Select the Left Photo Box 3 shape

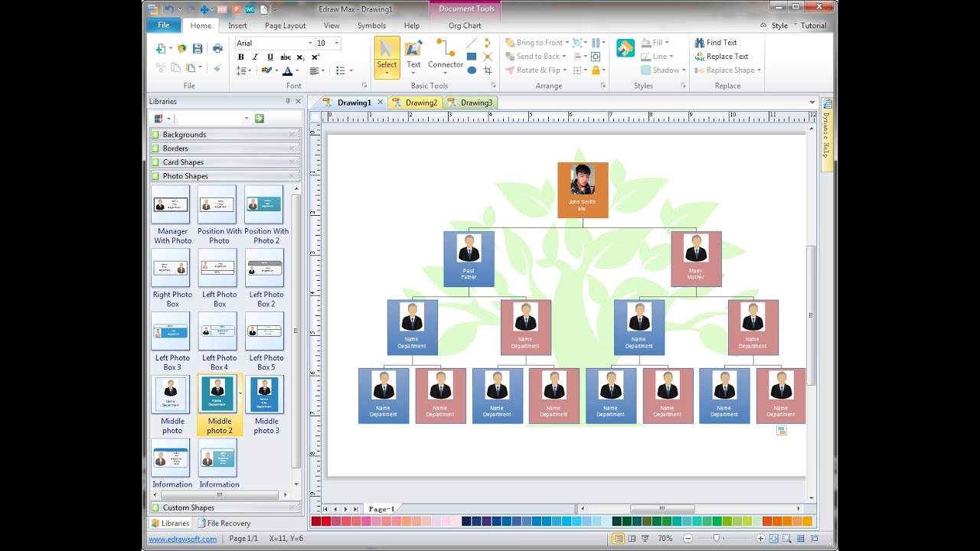tap(172, 342)
